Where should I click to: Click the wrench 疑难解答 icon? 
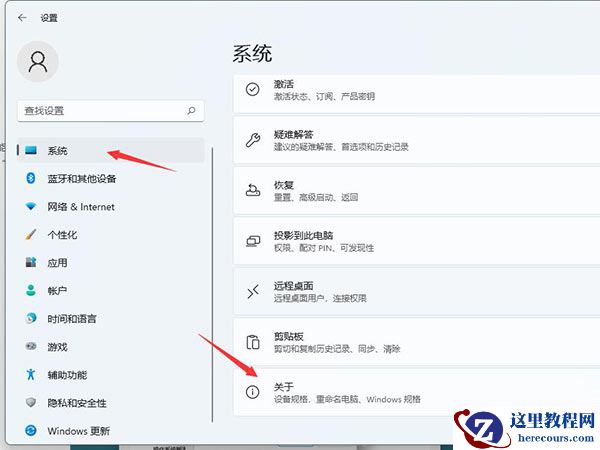253,140
